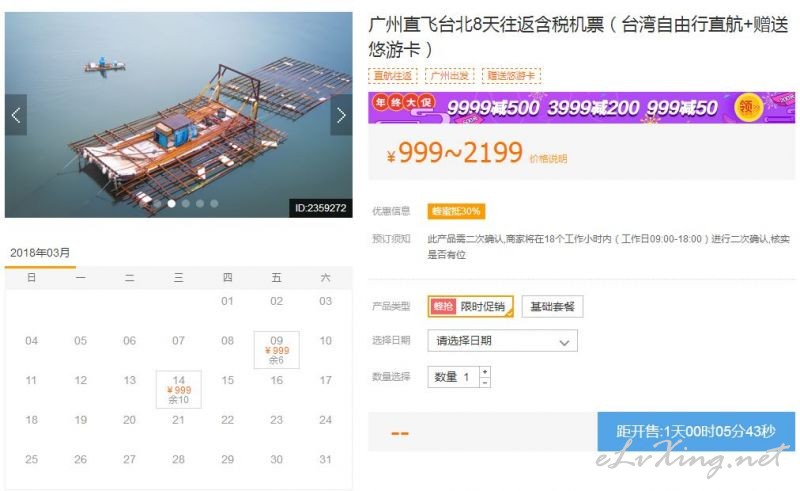Increase quantity with the plus stepper
The image size is (800, 491).
[x=485, y=371]
